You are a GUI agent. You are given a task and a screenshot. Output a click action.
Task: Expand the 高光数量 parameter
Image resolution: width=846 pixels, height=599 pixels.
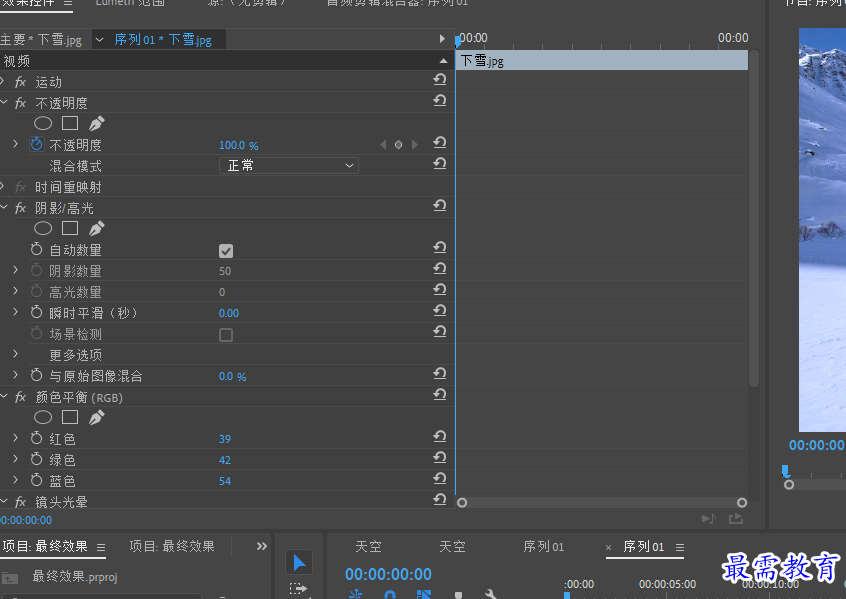click(16, 291)
